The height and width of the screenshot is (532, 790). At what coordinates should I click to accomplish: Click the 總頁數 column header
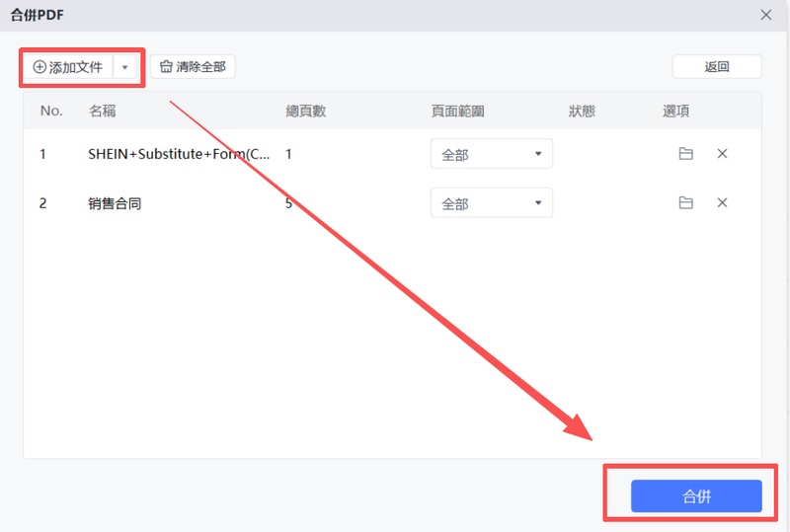305,111
